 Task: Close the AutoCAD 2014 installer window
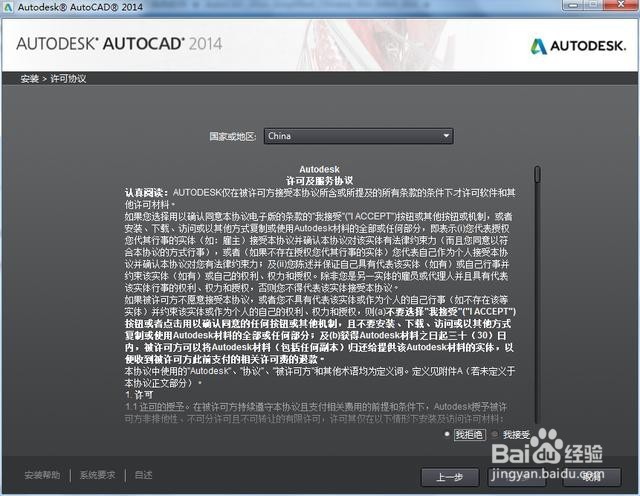coord(621,5)
